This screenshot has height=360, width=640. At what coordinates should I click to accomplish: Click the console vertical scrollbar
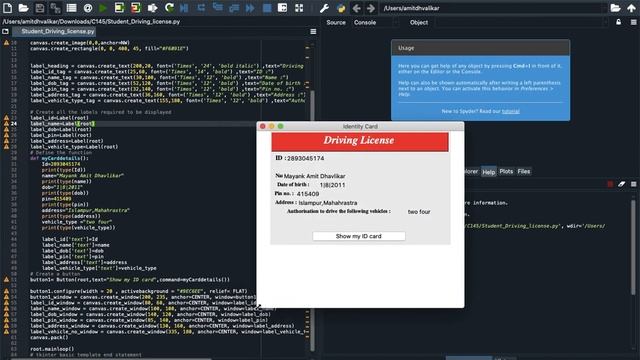[x=633, y=247]
